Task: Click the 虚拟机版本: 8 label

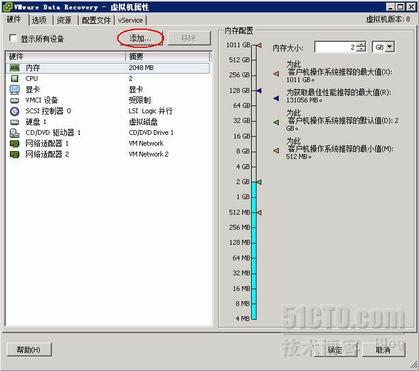Action: point(388,19)
